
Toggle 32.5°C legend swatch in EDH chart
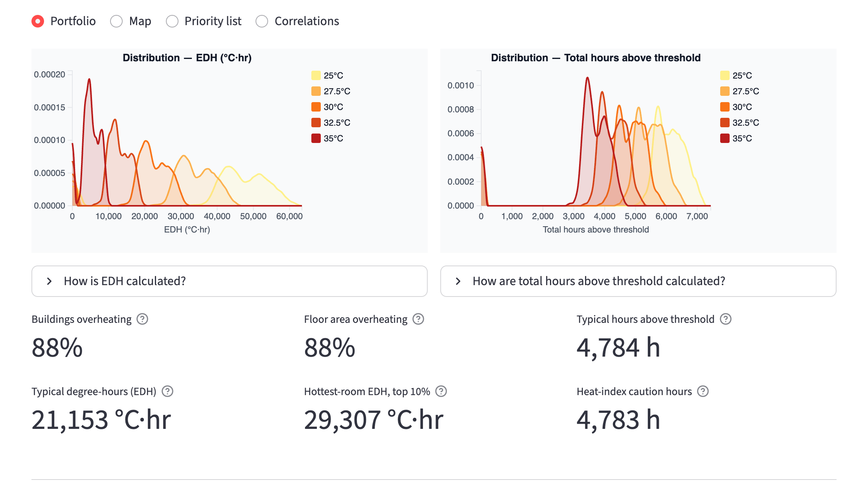pyautogui.click(x=316, y=123)
